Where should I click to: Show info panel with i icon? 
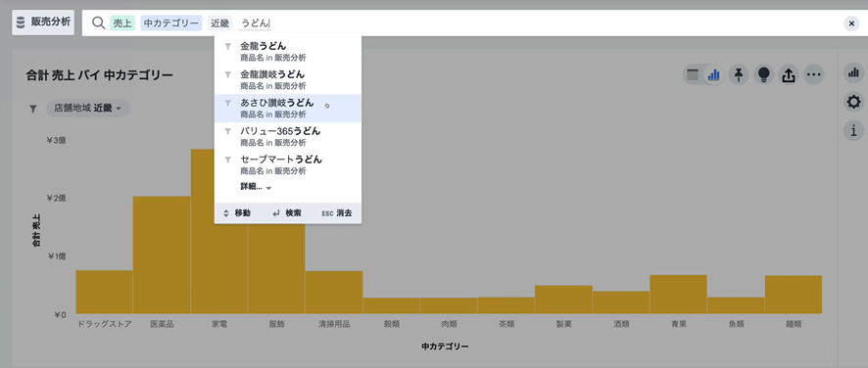(853, 130)
